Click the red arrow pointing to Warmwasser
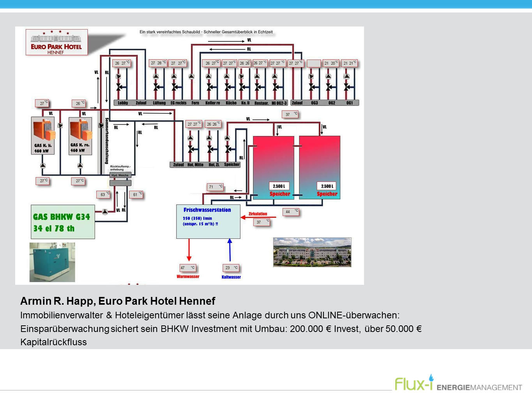The height and width of the screenshot is (399, 532). tap(189, 250)
